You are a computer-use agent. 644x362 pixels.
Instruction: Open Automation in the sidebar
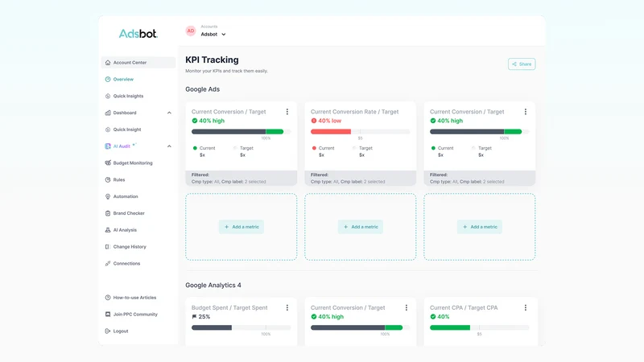point(126,196)
